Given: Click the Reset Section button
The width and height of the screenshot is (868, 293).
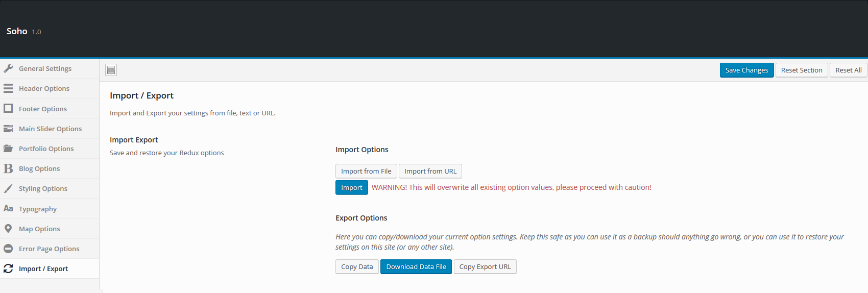Looking at the screenshot, I should point(802,70).
